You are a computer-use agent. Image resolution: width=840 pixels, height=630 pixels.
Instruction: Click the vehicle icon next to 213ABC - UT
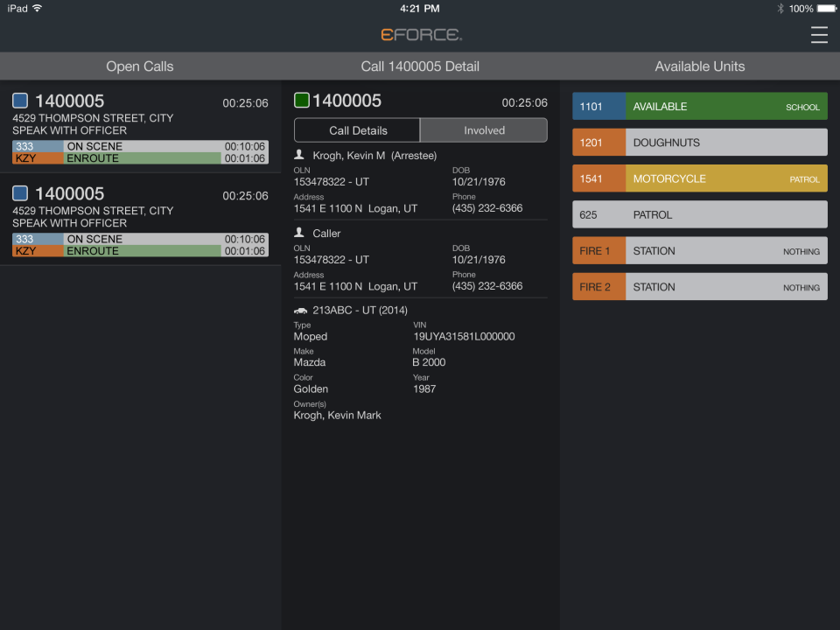pos(301,310)
